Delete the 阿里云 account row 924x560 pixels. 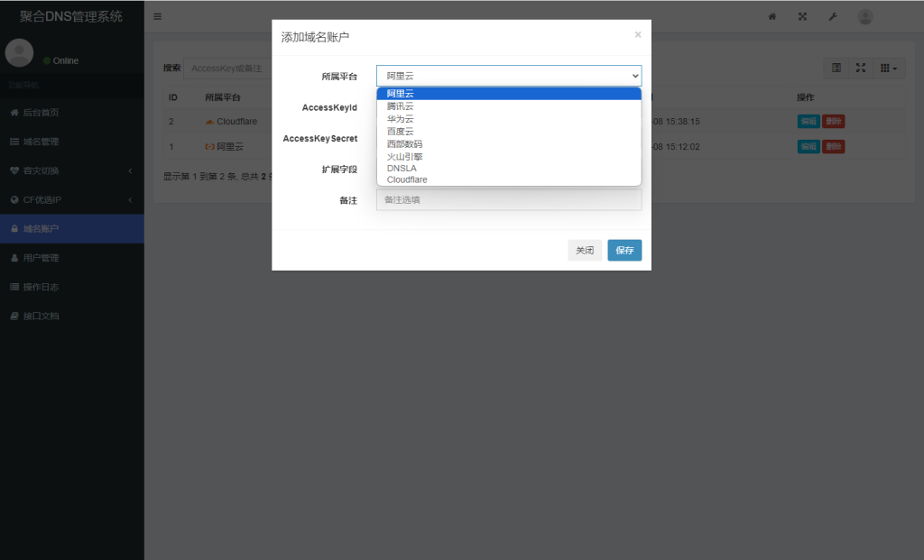(x=833, y=147)
